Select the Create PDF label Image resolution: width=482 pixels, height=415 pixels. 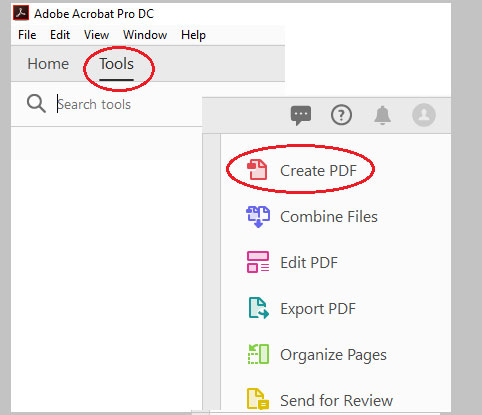pos(318,171)
